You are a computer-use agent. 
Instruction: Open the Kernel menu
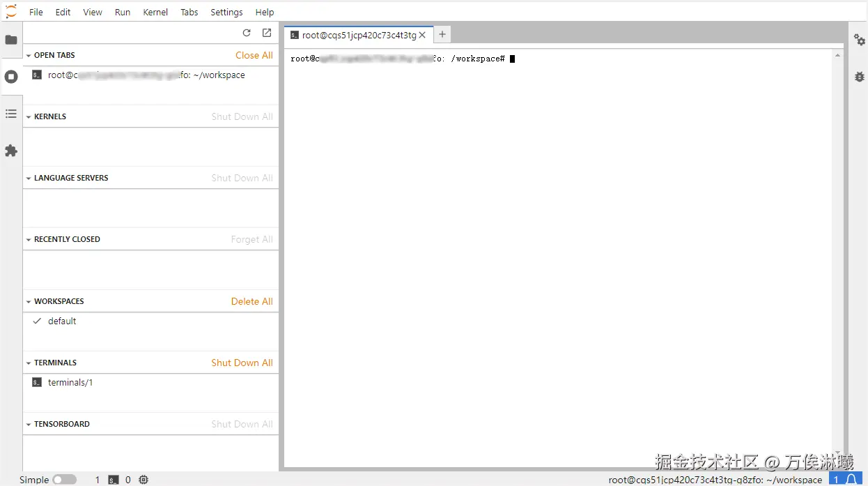point(155,12)
